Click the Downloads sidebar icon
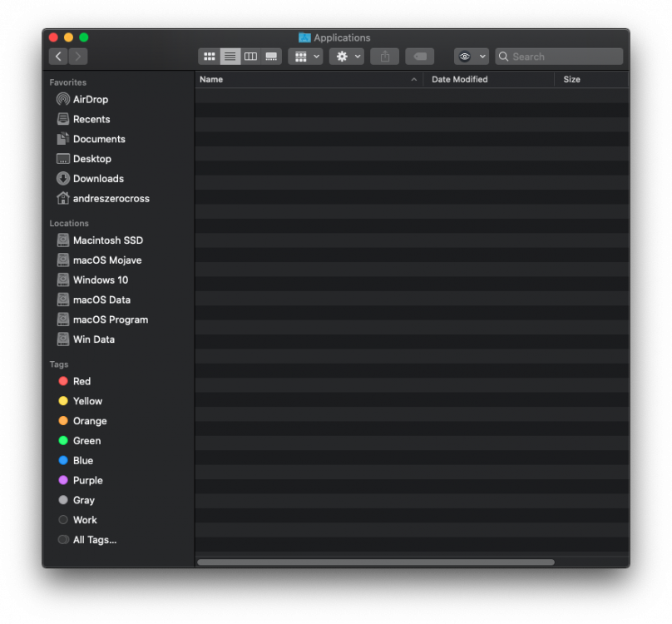This screenshot has height=624, width=672. tap(63, 178)
